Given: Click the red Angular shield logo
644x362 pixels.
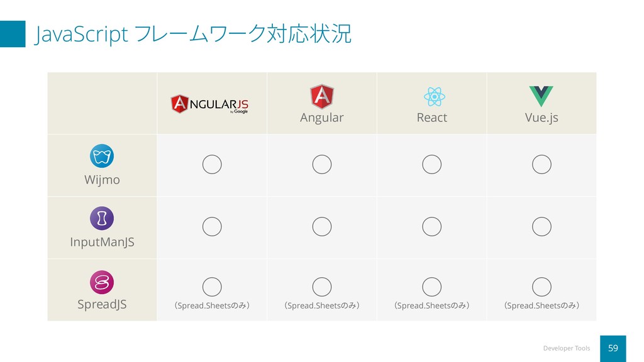Looking at the screenshot, I should point(321,96).
